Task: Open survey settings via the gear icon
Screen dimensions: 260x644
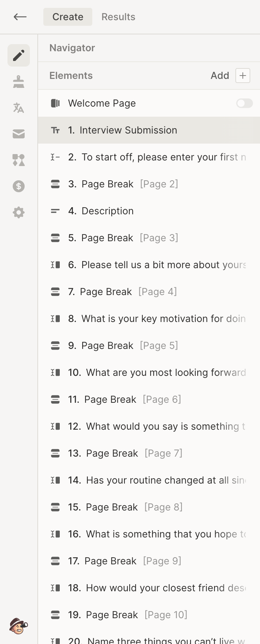Action: pyautogui.click(x=19, y=212)
